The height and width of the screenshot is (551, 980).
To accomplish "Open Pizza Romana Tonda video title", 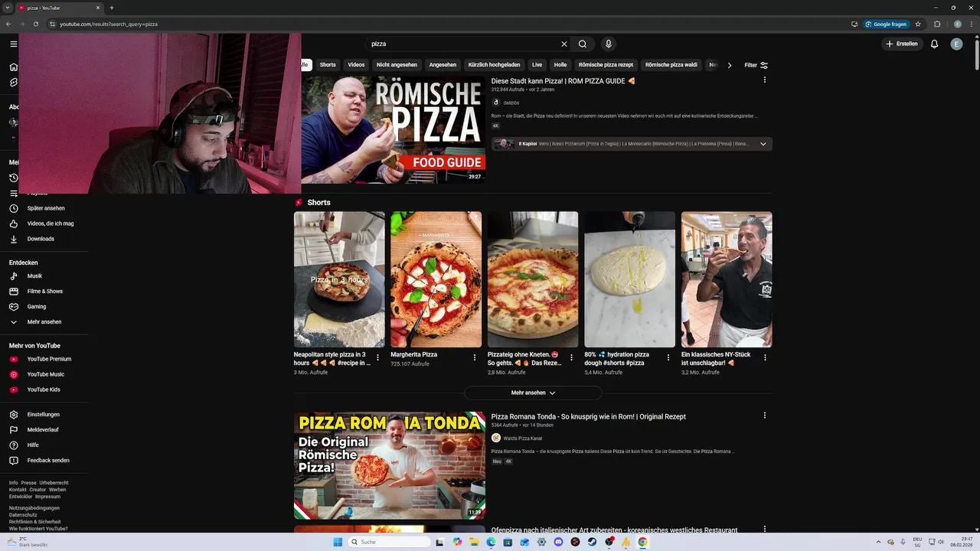I will click(589, 416).
